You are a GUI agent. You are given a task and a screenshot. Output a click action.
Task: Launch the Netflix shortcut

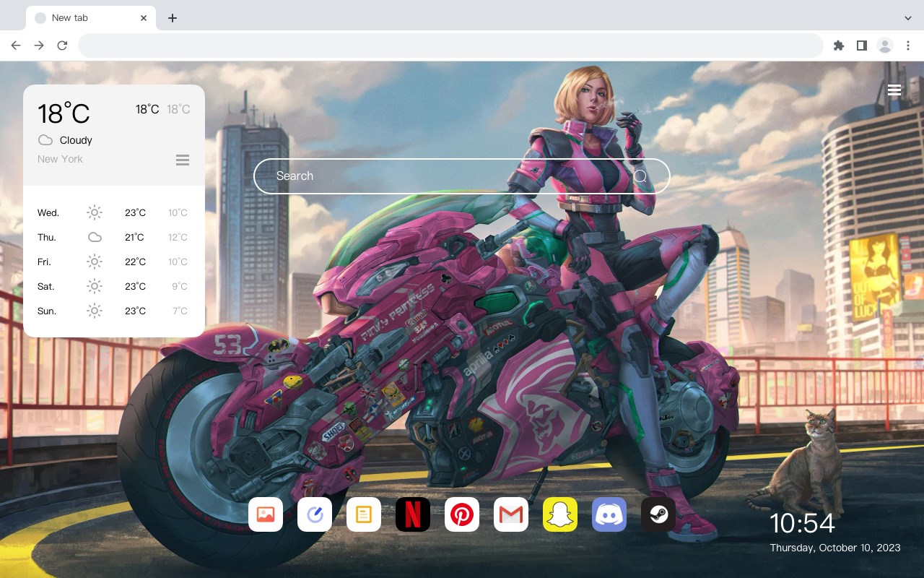413,514
